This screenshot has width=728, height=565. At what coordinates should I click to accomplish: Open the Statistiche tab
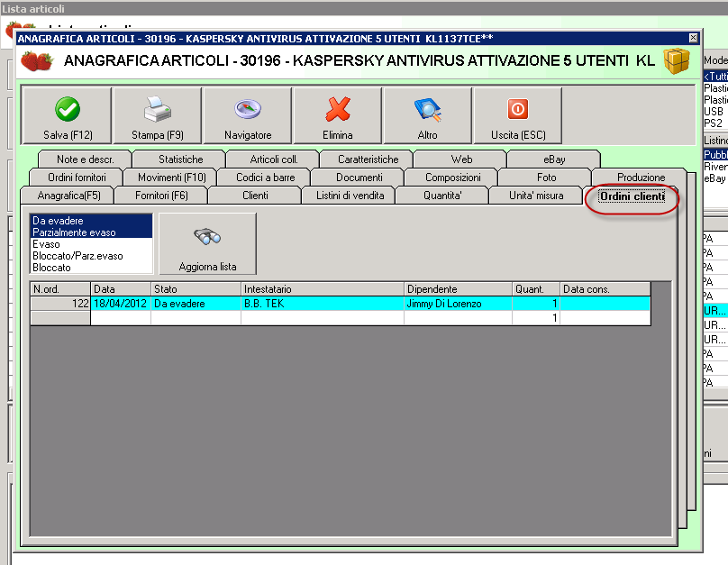pos(180,159)
